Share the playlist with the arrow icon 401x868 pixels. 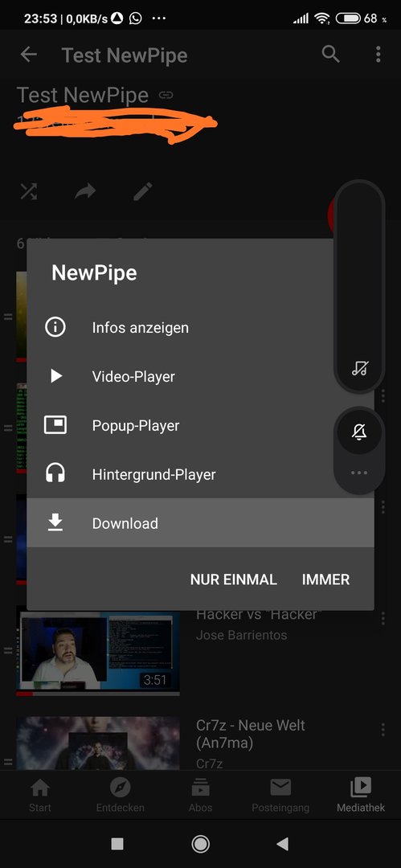pos(85,191)
